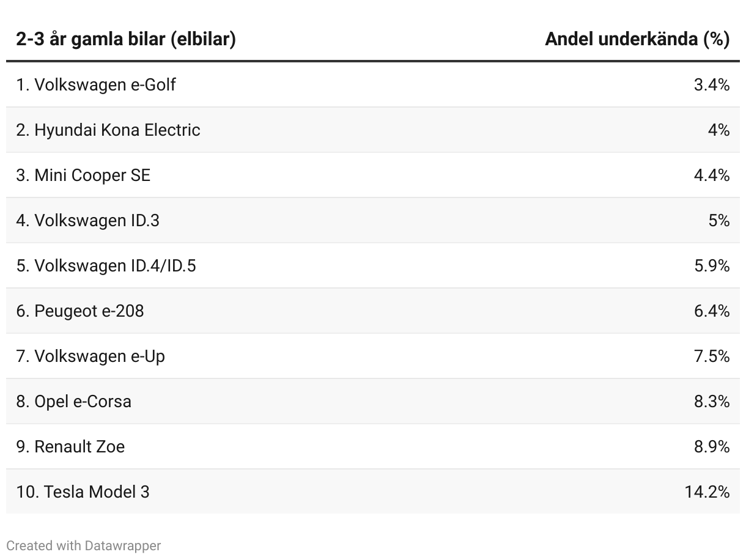Viewport: 746px width, 560px height.
Task: Select the Peugeot e-208 row
Action: [373, 311]
